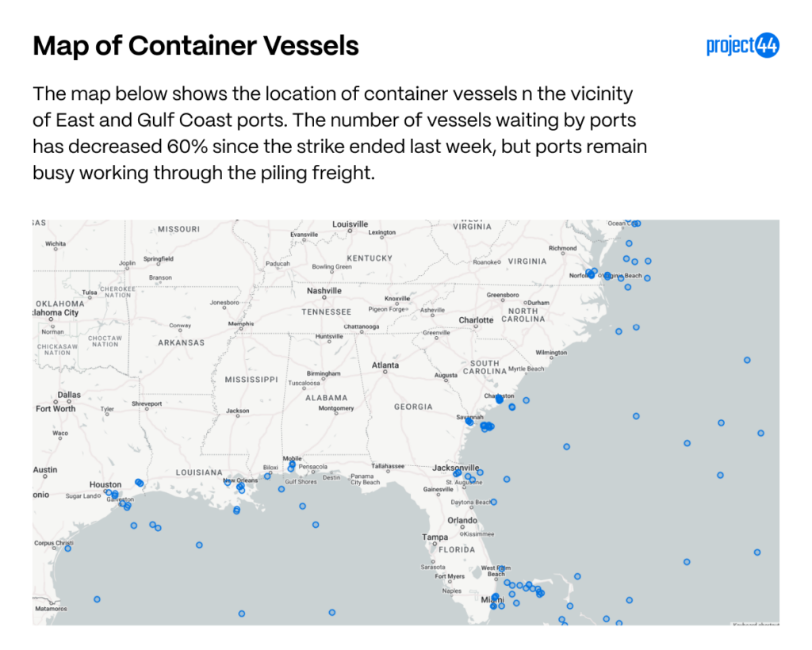
Task: Click the Jacksonville city label
Action: (x=456, y=468)
